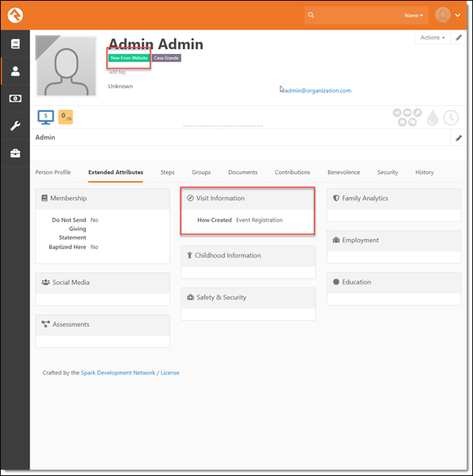Open the Actions dropdown menu
Screen dimensions: 473x476
point(432,37)
